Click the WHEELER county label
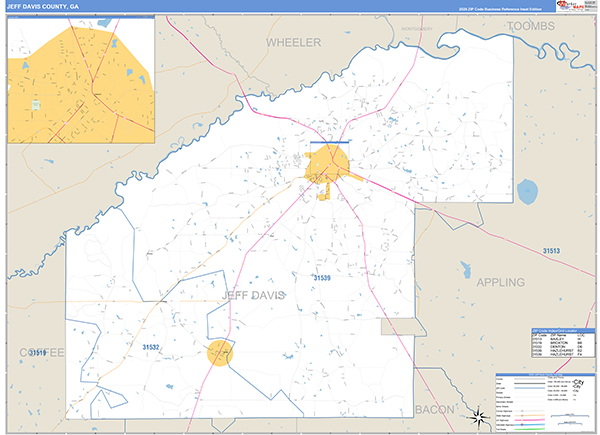 tap(293, 42)
